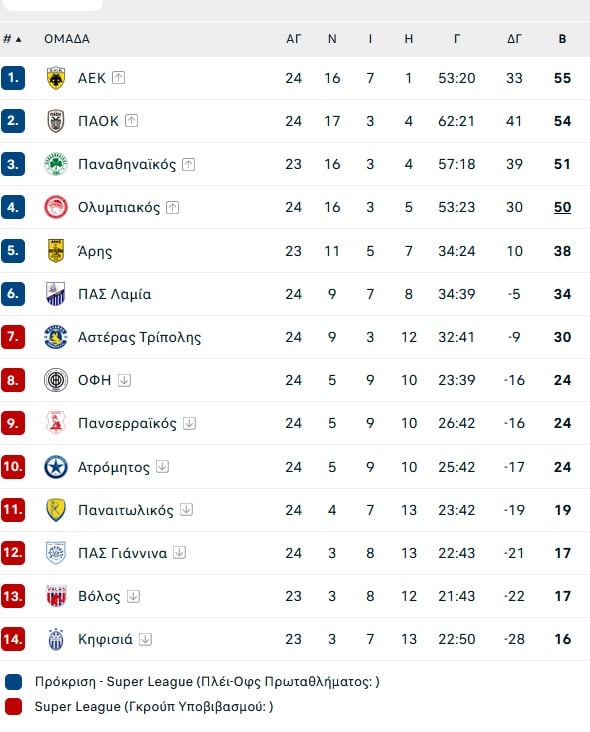Click the underlined 50 points of Ολυμπιακός

click(x=562, y=207)
